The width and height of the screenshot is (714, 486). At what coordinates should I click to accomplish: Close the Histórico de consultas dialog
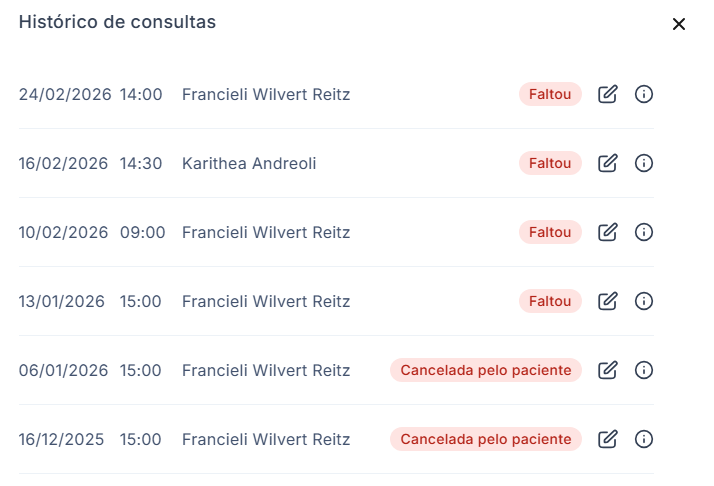pos(679,24)
